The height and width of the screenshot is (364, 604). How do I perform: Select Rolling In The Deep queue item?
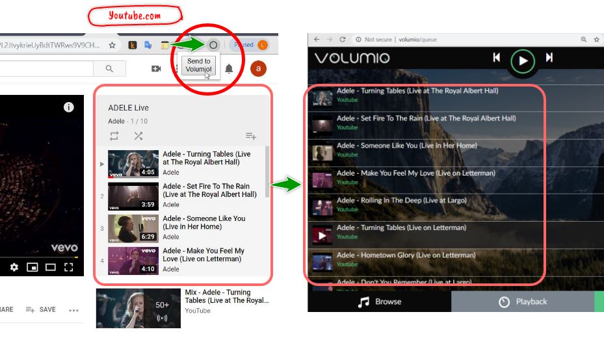(x=456, y=207)
